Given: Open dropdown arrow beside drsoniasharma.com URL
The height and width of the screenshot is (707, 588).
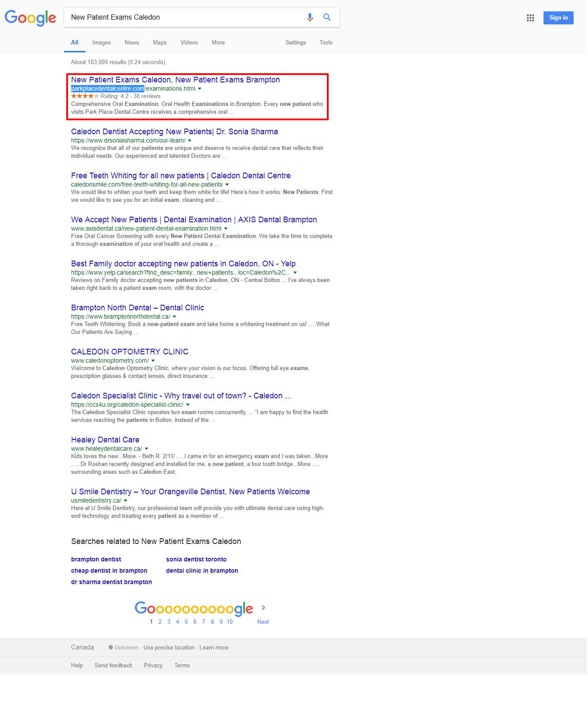Looking at the screenshot, I should 190,141.
